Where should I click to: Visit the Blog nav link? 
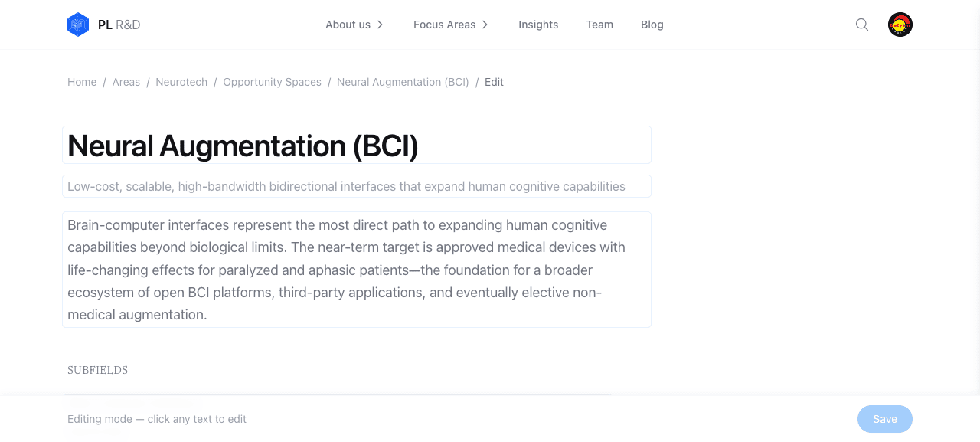(x=652, y=25)
